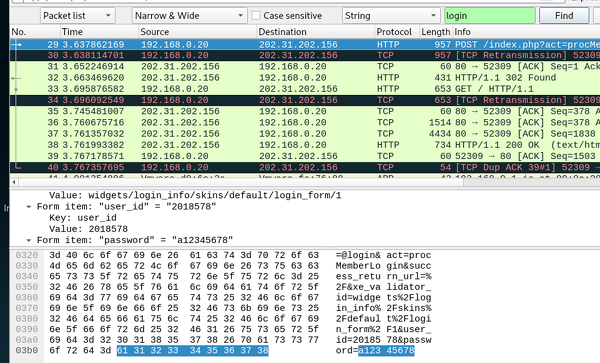
Task: Click ASCII text id=20185 78&passw
Action: click(383, 340)
